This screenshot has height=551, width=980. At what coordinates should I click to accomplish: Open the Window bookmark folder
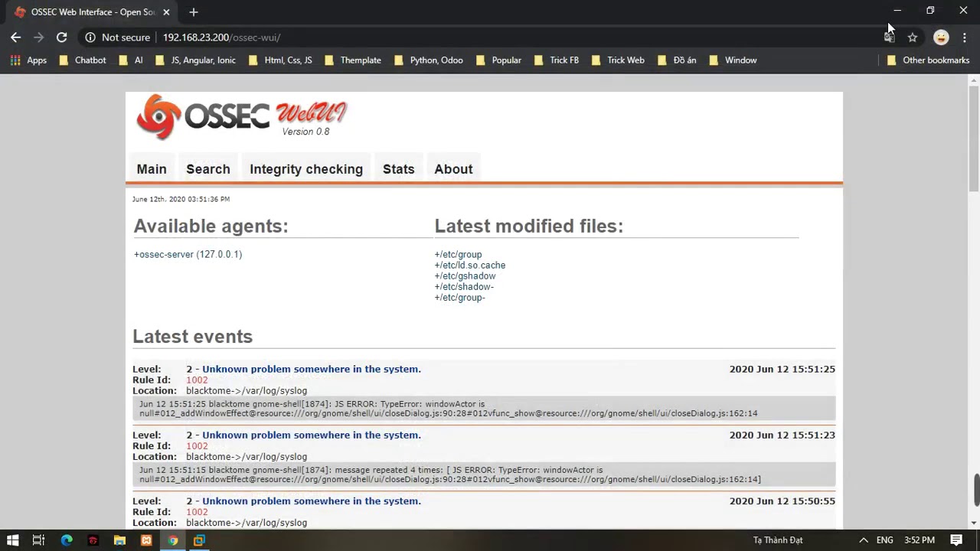pyautogui.click(x=733, y=60)
